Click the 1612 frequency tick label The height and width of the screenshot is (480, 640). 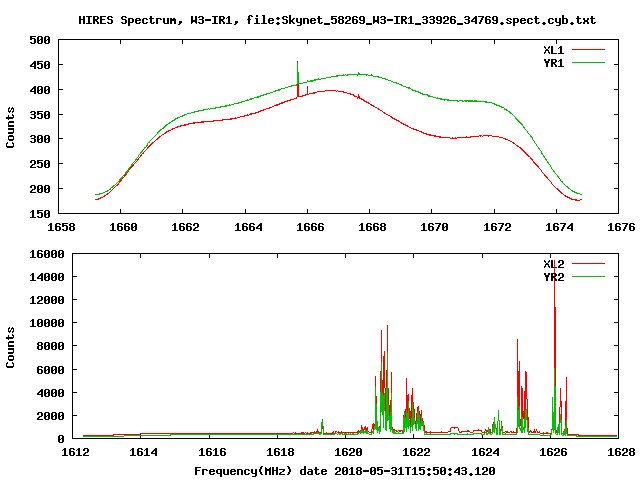(x=75, y=452)
